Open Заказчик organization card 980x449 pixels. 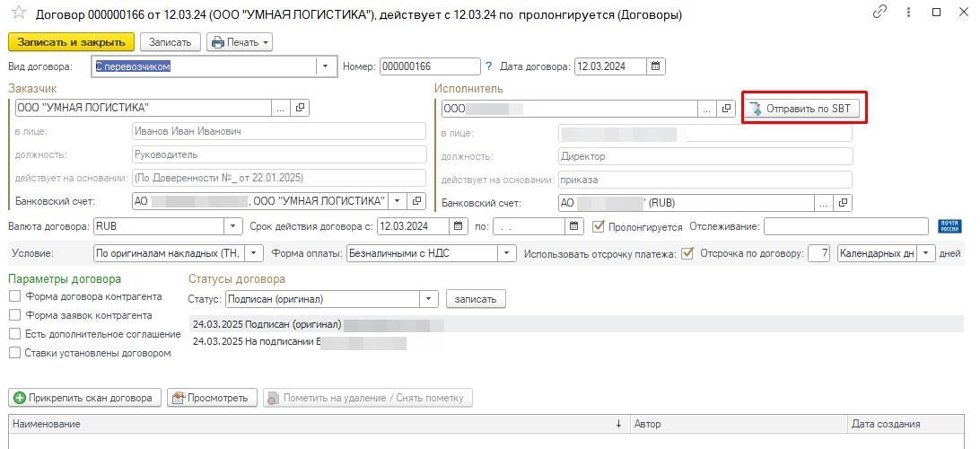click(300, 108)
